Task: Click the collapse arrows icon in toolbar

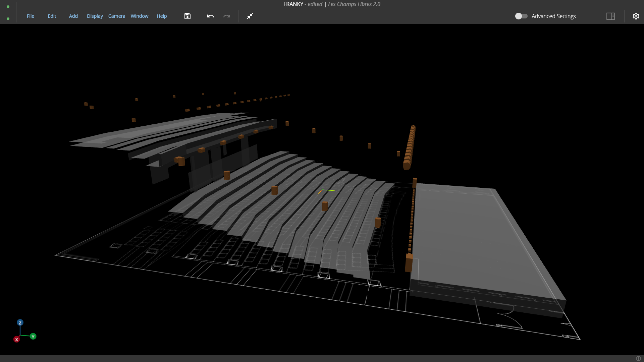Action: tap(250, 16)
